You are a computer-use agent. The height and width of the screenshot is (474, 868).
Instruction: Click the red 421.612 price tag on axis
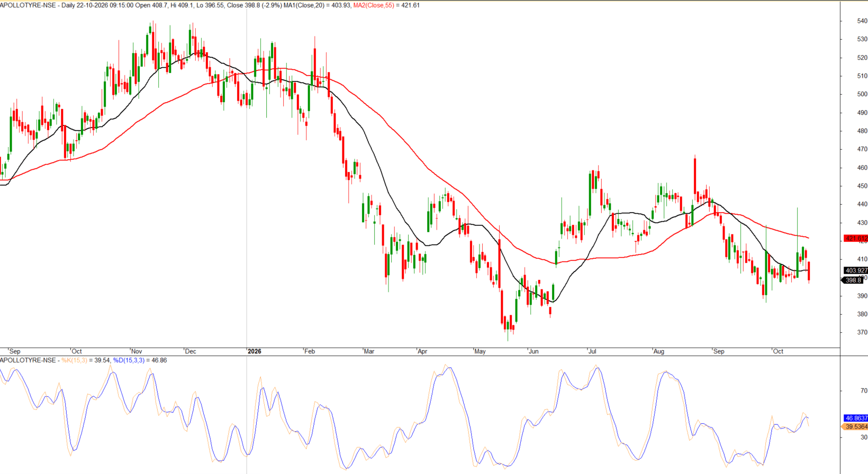pos(856,239)
